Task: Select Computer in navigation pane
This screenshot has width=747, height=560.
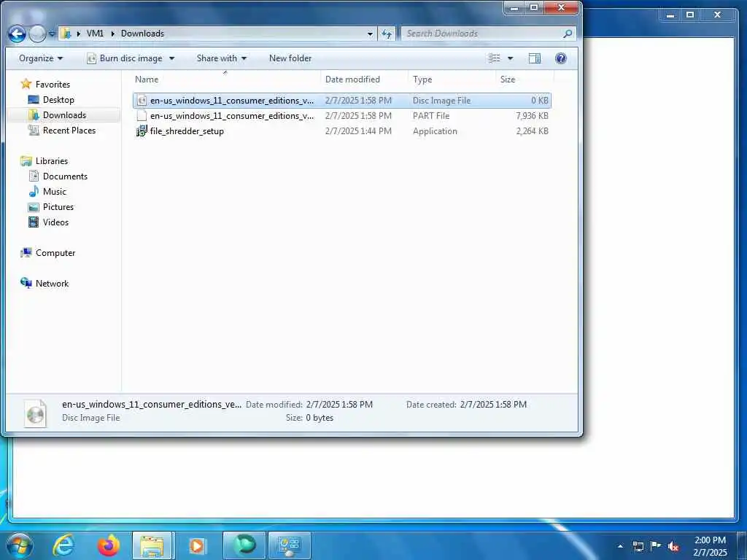Action: coord(55,253)
